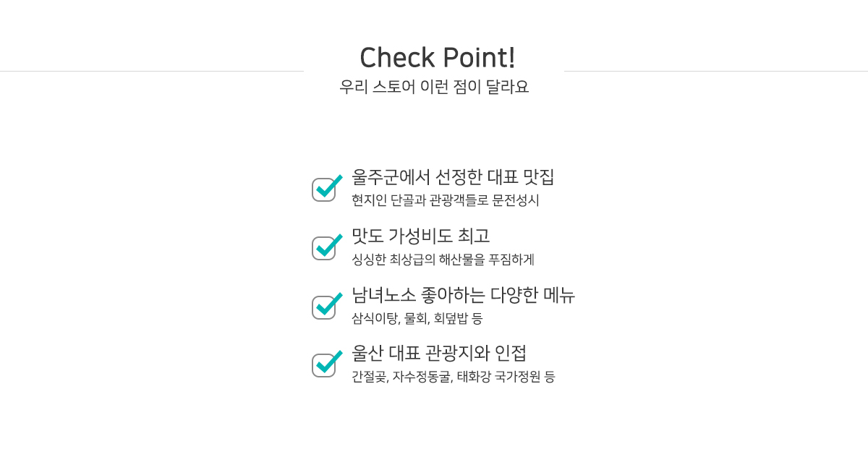The image size is (868, 470).
Task: Click the heading 울산 대표 관광지와 인접
Action: point(439,354)
